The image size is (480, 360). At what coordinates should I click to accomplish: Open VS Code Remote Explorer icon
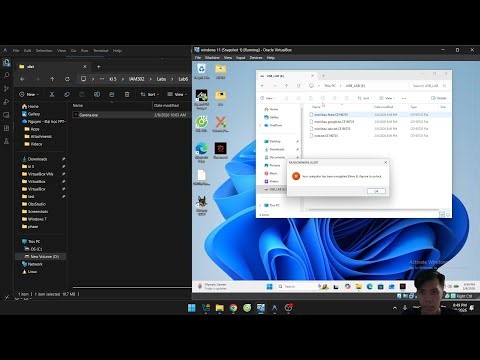6,115
